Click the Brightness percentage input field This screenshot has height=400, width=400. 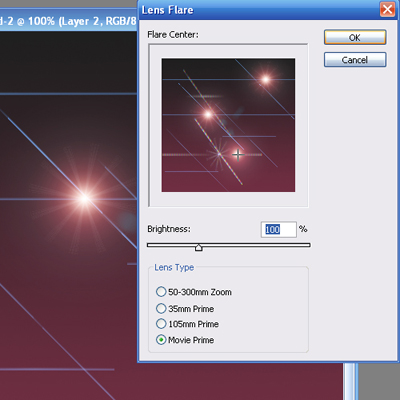click(x=278, y=229)
